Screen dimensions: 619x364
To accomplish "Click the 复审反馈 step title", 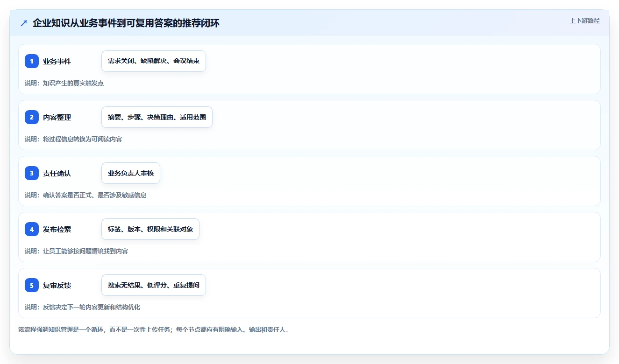I will 57,285.
